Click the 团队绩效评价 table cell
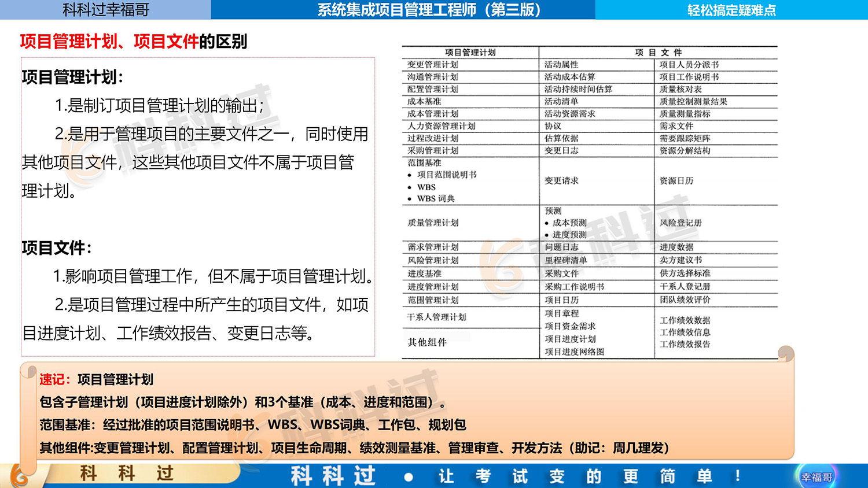 click(685, 300)
